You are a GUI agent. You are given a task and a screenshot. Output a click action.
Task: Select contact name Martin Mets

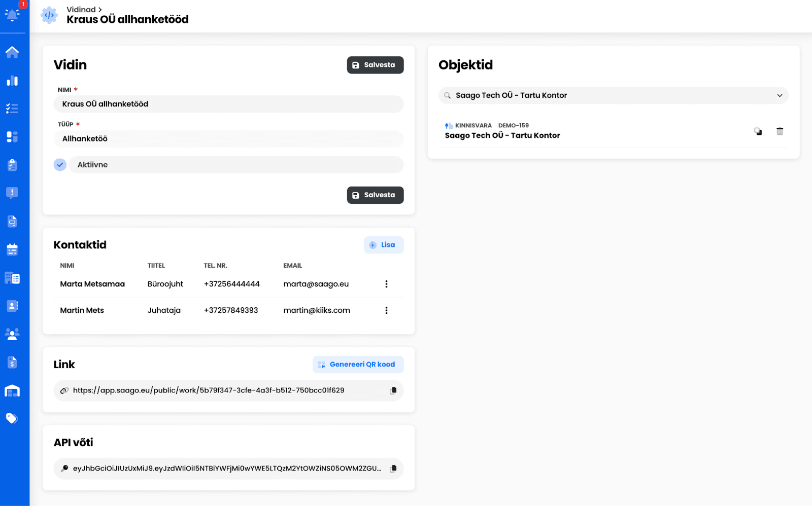[82, 310]
